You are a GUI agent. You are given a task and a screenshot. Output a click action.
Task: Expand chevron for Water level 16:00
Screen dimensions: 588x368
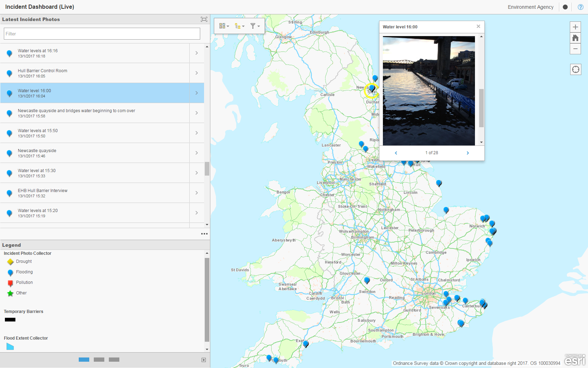tap(197, 93)
